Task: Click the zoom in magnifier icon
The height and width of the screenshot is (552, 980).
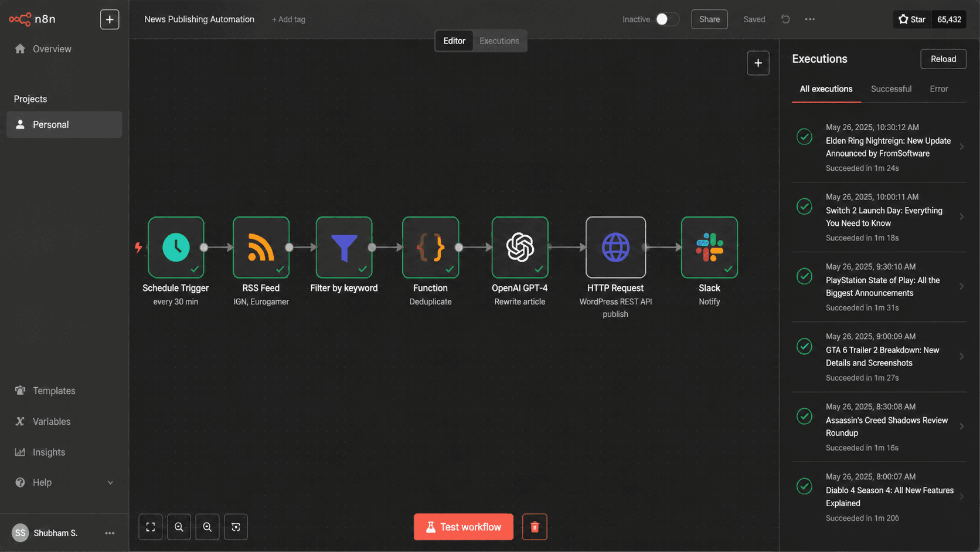Action: (179, 527)
